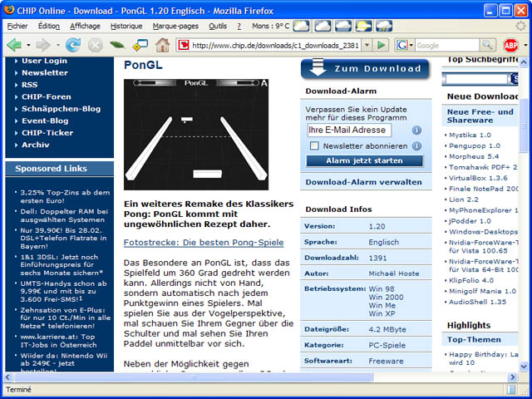Open the User Login sidebar link

[44, 61]
